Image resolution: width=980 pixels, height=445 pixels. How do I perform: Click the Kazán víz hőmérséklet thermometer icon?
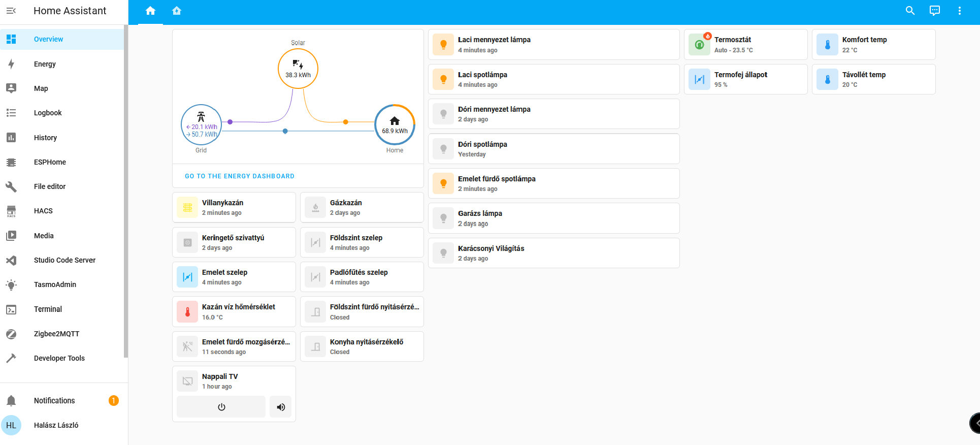pos(187,312)
